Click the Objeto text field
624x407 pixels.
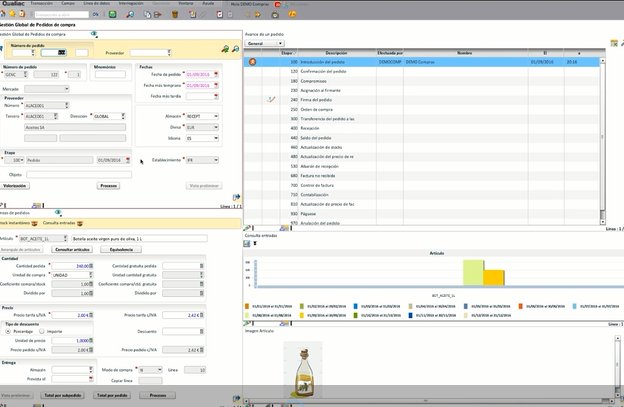[x=79, y=174]
